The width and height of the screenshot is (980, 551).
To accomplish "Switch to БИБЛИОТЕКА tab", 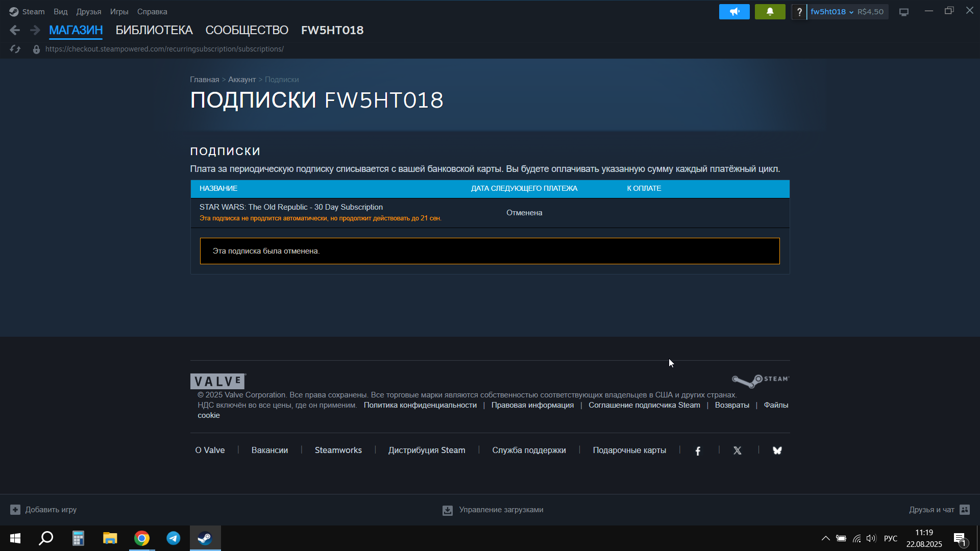I will coord(154,30).
